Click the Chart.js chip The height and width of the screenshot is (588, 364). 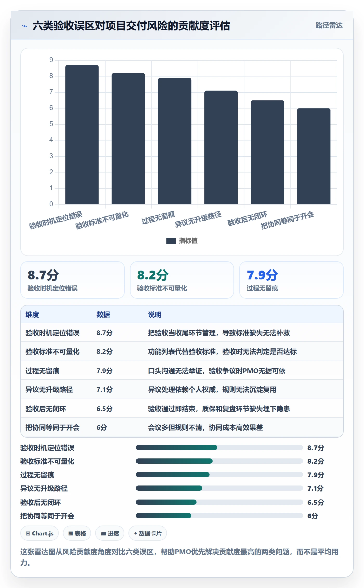click(40, 534)
